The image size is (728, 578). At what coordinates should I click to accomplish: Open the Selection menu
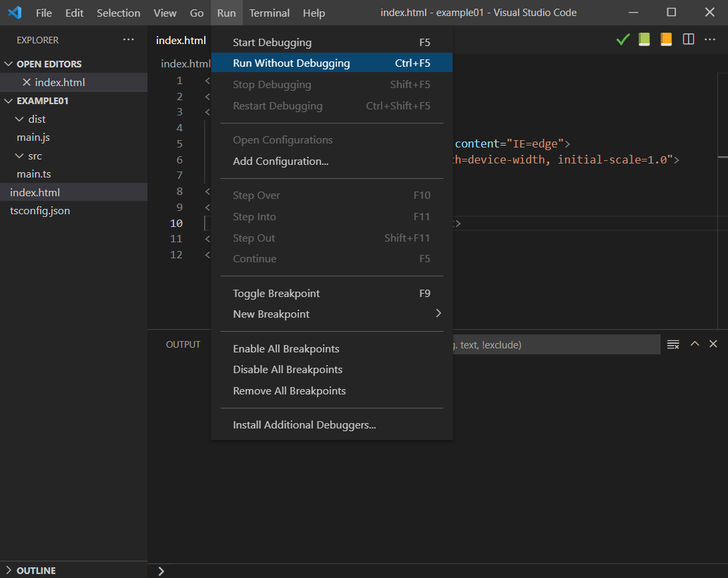click(x=118, y=13)
